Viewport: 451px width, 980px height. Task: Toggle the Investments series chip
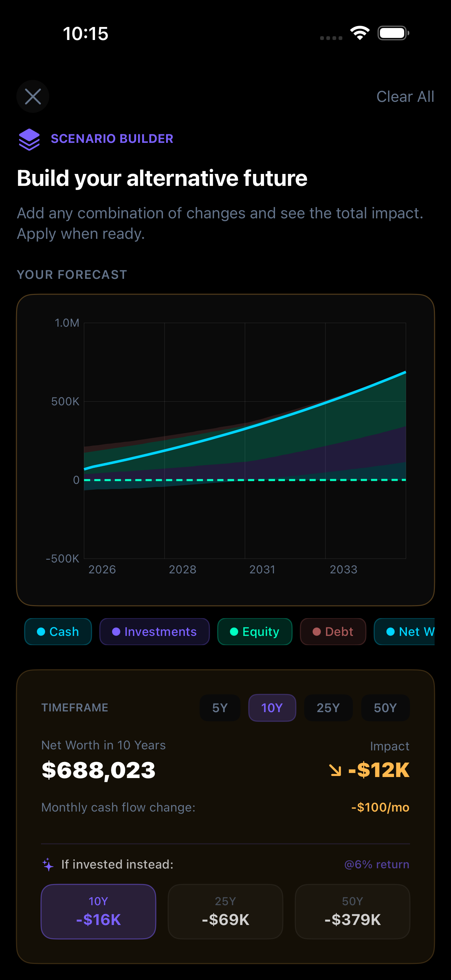click(154, 632)
